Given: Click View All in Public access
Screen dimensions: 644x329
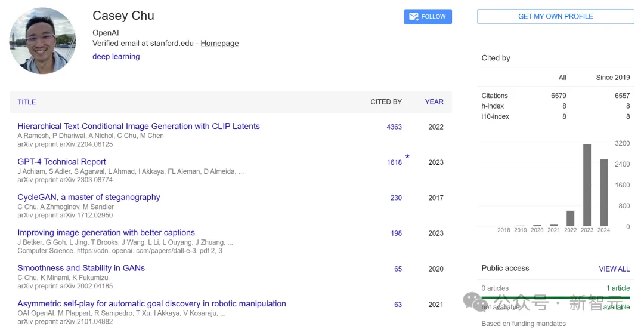Looking at the screenshot, I should pos(614,269).
